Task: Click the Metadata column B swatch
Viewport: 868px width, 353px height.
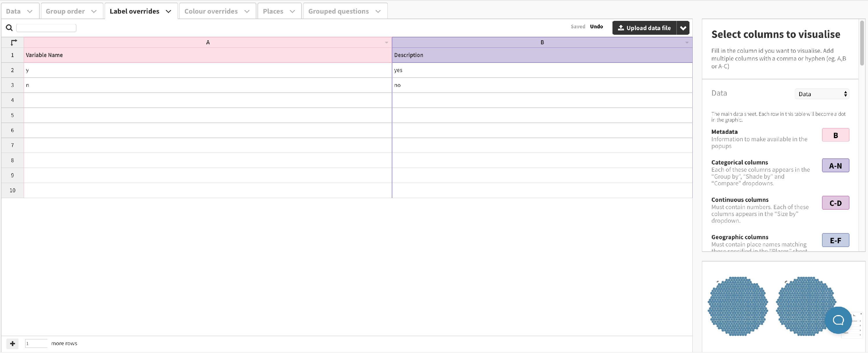Action: [x=835, y=135]
